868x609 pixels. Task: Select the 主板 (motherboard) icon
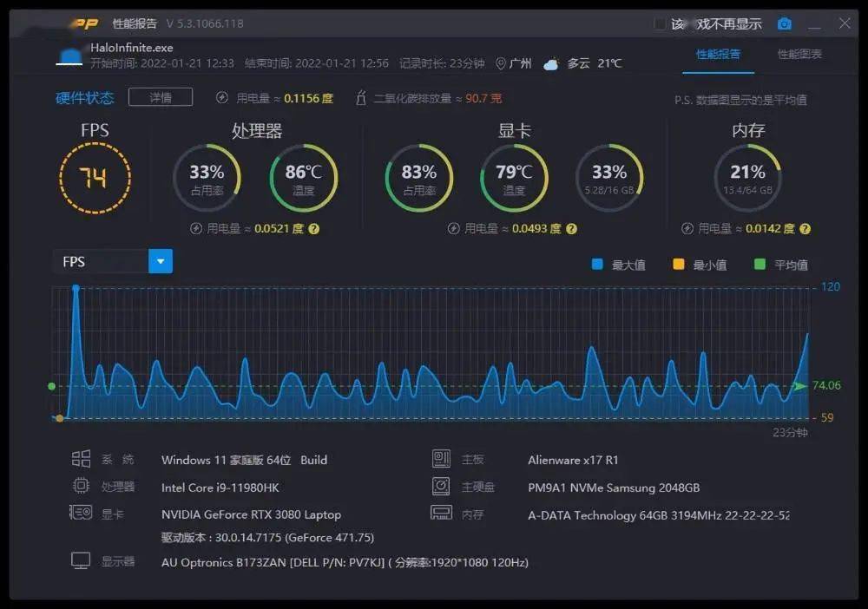[443, 458]
